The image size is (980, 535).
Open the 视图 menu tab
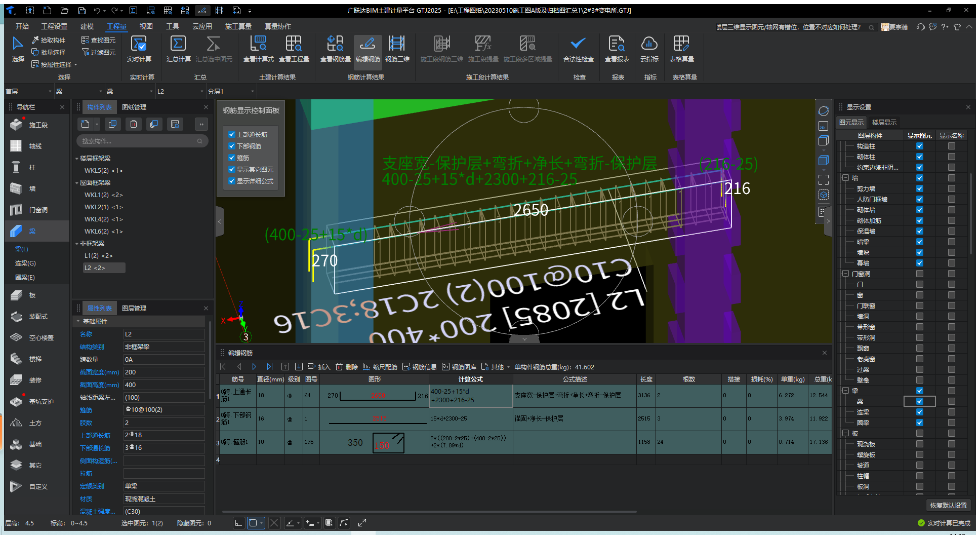[146, 26]
